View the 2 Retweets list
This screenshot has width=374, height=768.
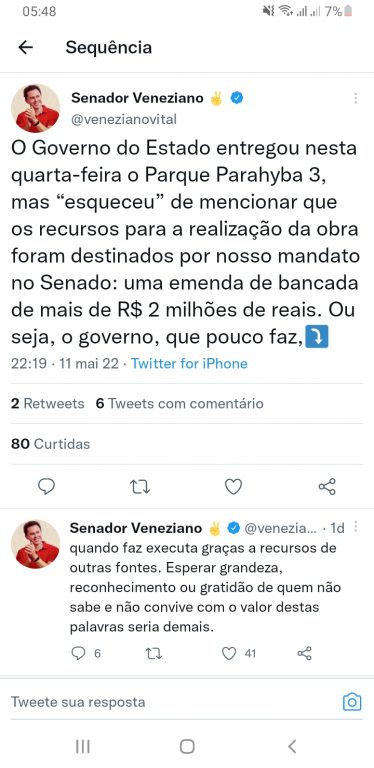[47, 404]
